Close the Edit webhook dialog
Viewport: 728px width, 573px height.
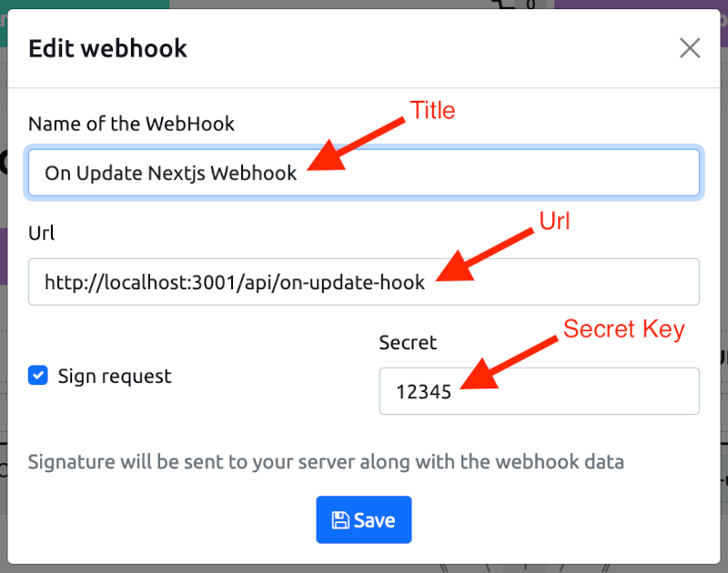[x=690, y=48]
